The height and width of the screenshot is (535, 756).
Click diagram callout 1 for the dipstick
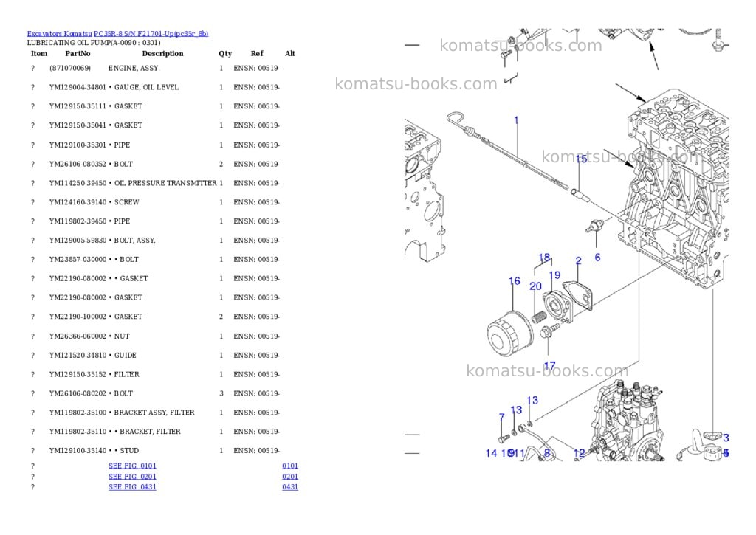(x=516, y=120)
